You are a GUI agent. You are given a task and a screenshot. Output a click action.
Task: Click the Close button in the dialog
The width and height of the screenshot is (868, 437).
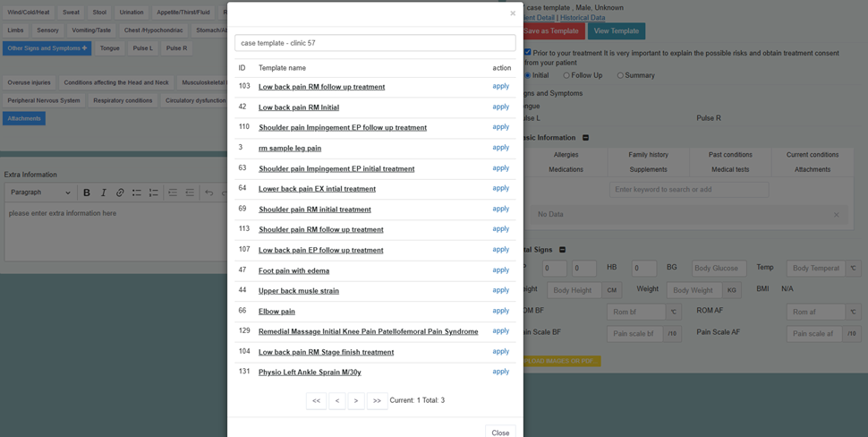(500, 433)
